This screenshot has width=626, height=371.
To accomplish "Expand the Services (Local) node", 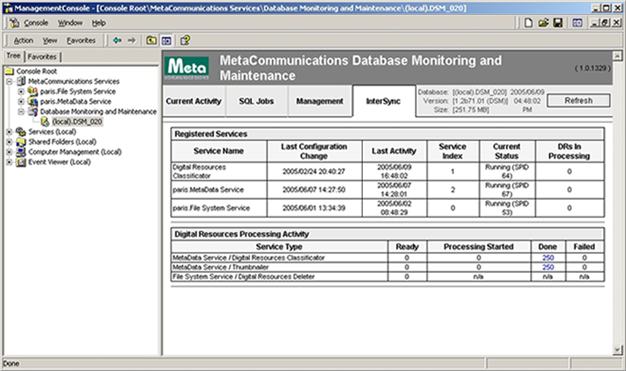I will click(9, 132).
